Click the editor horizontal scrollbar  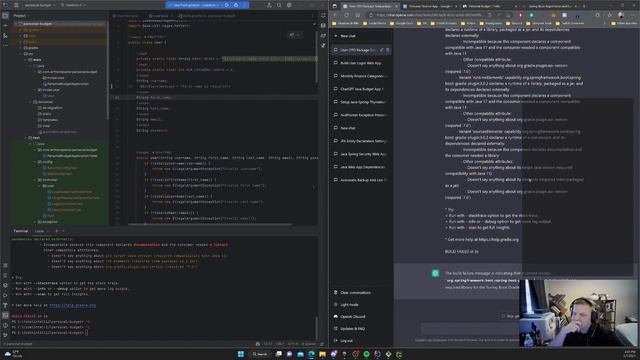(x=210, y=224)
